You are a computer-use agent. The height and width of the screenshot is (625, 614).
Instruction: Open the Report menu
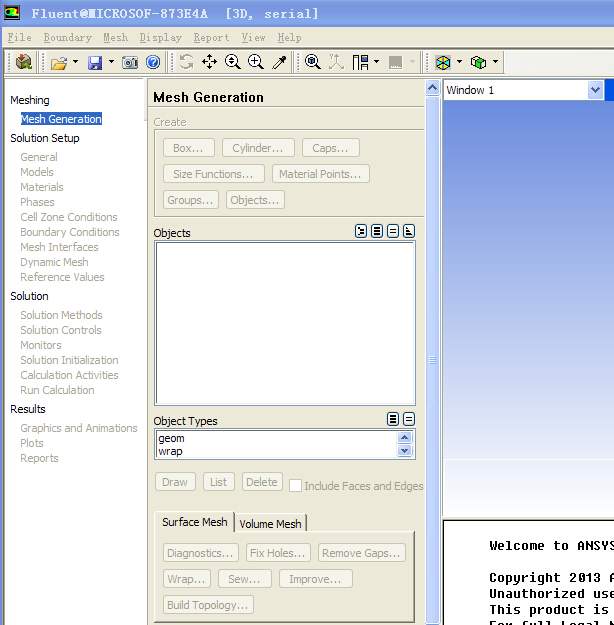click(211, 37)
